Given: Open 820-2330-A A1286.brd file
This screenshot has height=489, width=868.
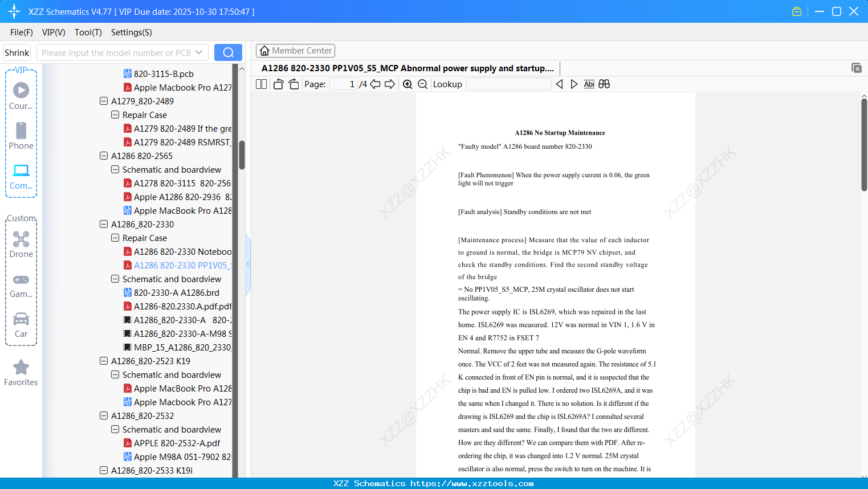Looking at the screenshot, I should 172,292.
